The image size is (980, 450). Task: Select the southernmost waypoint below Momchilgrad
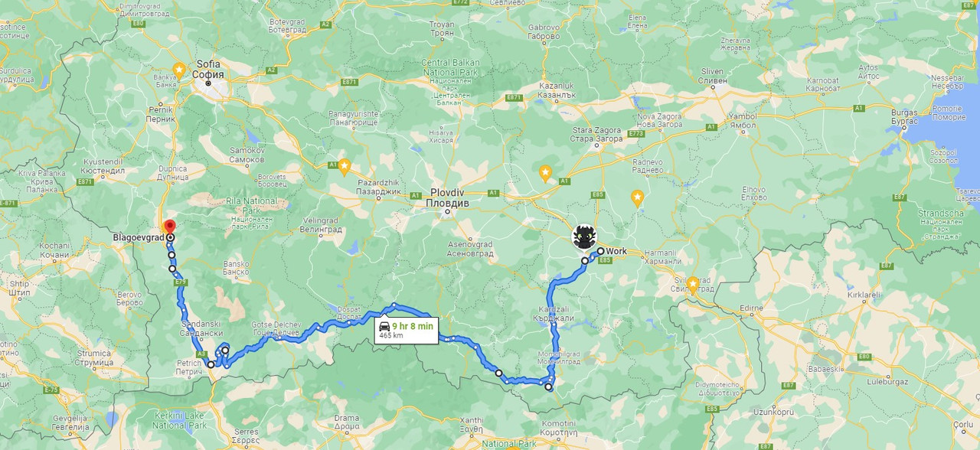tap(549, 387)
